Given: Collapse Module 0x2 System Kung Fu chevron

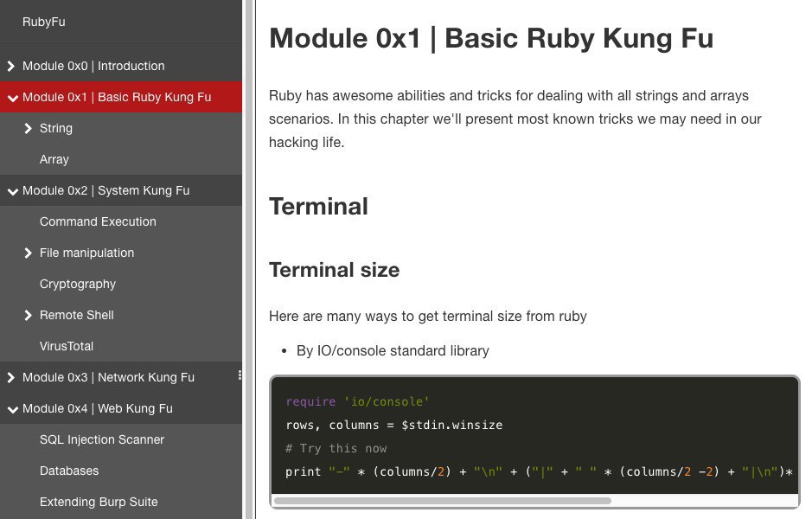Looking at the screenshot, I should coord(12,191).
